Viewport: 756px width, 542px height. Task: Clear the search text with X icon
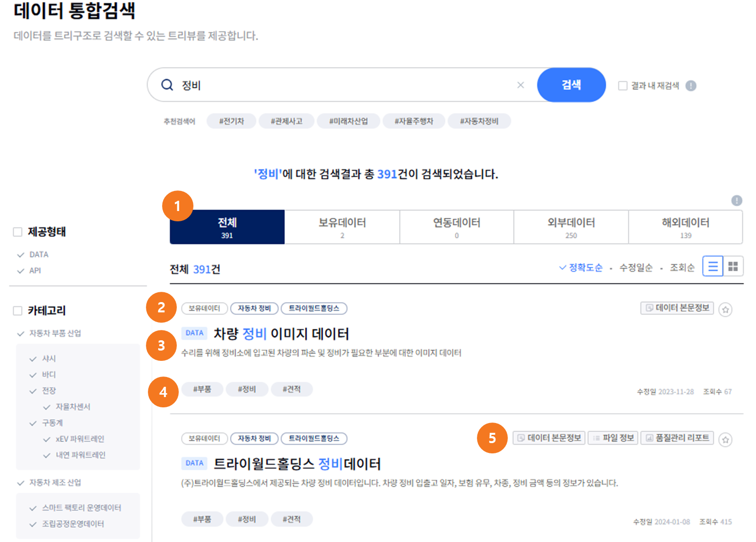(x=520, y=85)
